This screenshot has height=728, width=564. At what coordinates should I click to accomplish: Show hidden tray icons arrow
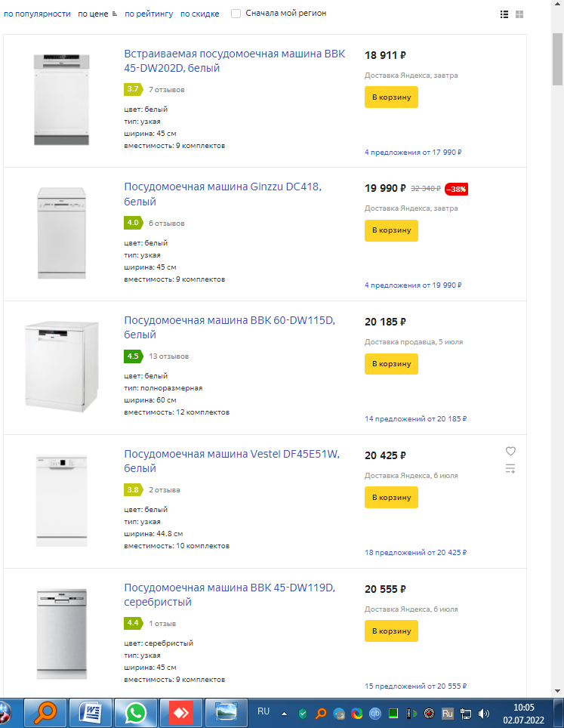pos(285,713)
